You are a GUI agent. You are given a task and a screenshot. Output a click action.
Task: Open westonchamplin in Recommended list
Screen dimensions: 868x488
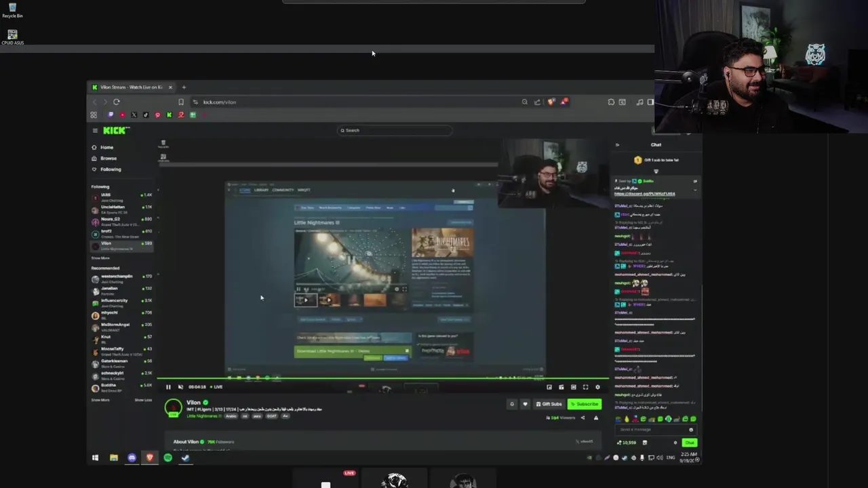122,278
